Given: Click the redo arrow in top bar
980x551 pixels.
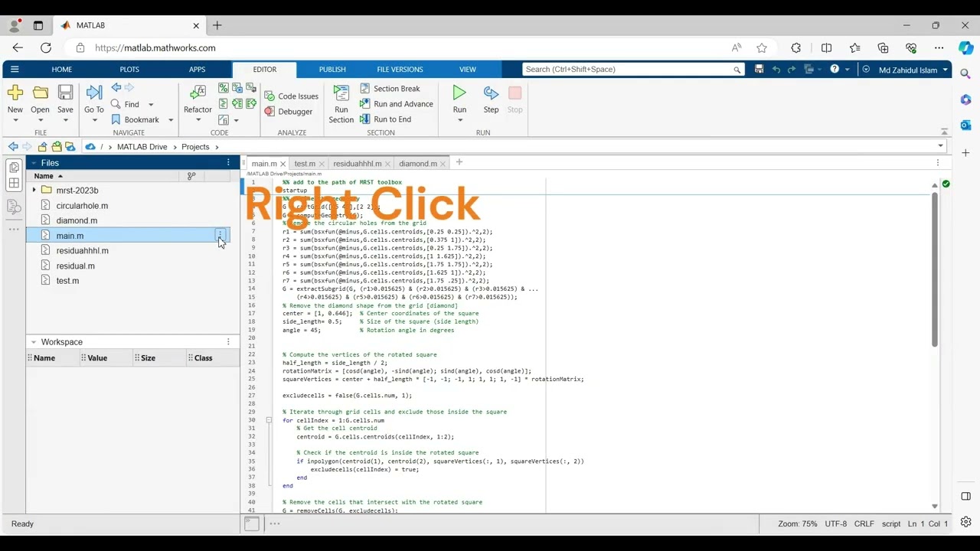Looking at the screenshot, I should tap(792, 70).
